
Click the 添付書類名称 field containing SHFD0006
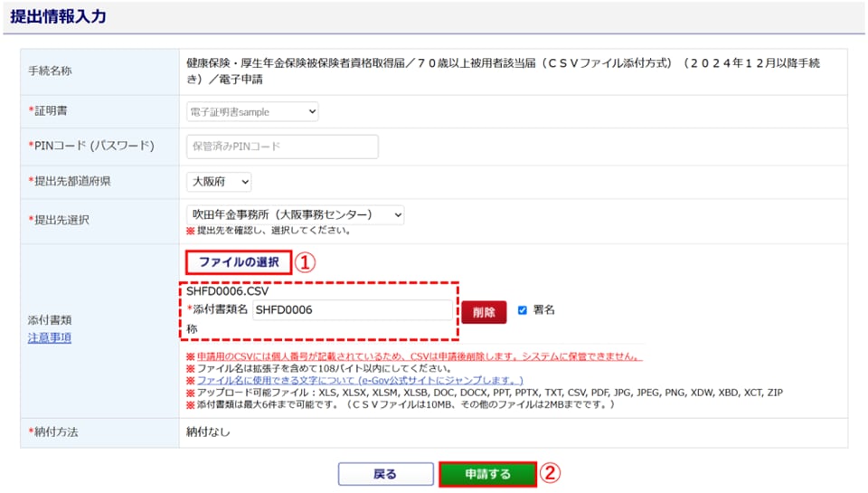pyautogui.click(x=352, y=310)
